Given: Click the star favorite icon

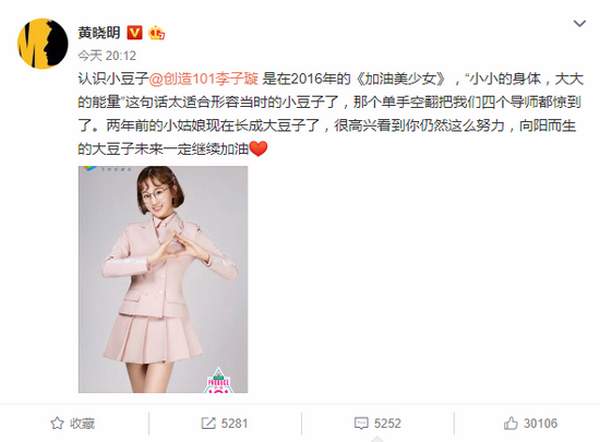Looking at the screenshot, I should [x=57, y=423].
